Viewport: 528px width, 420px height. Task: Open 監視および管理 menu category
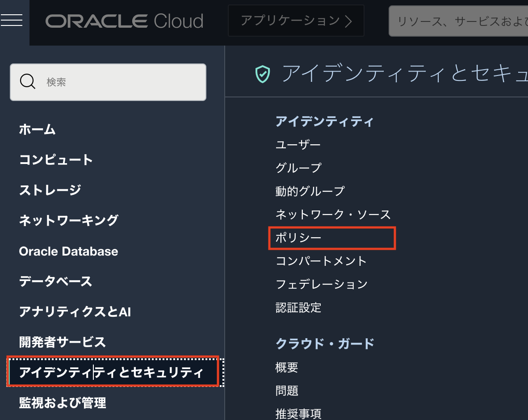click(63, 403)
